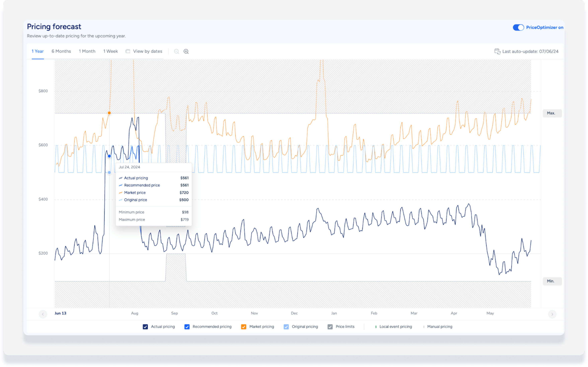This screenshot has height=367, width=588.
Task: Click the auto-update calendar refresh icon
Action: [497, 51]
